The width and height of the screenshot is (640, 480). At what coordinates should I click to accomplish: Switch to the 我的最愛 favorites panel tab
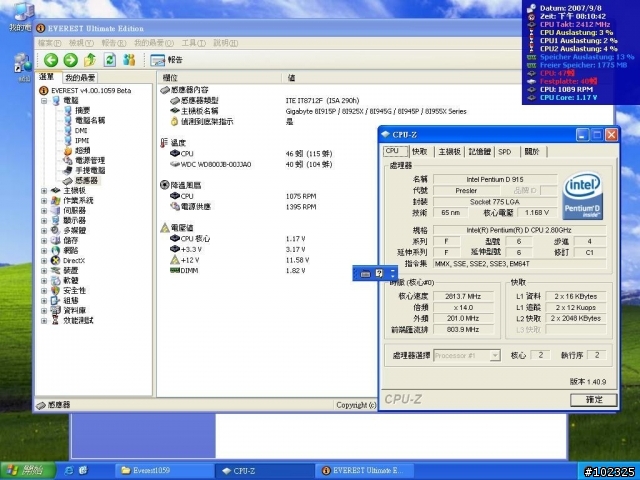click(80, 78)
